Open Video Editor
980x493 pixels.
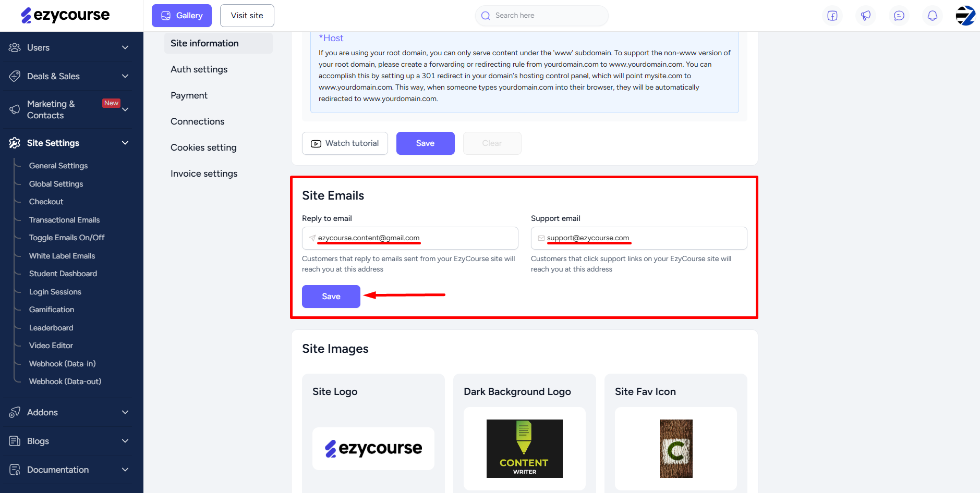tap(51, 346)
